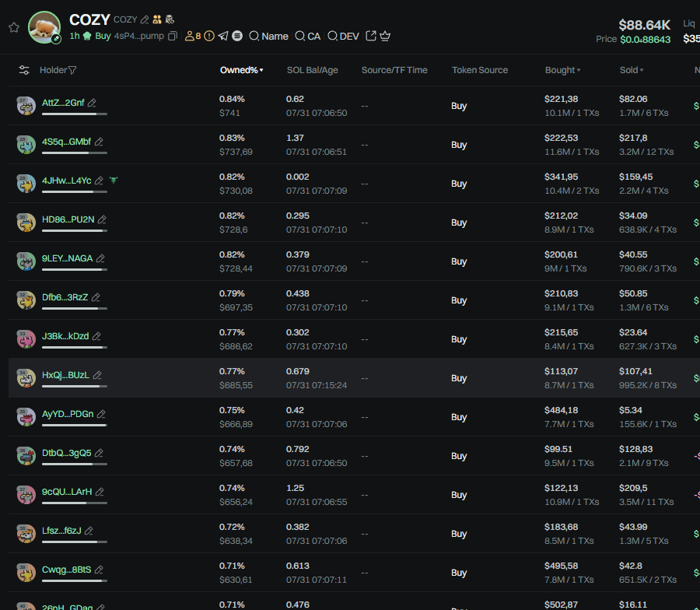The height and width of the screenshot is (610, 700).
Task: Click holdings progress bar under 9cQU...LArH
Action: 75,503
